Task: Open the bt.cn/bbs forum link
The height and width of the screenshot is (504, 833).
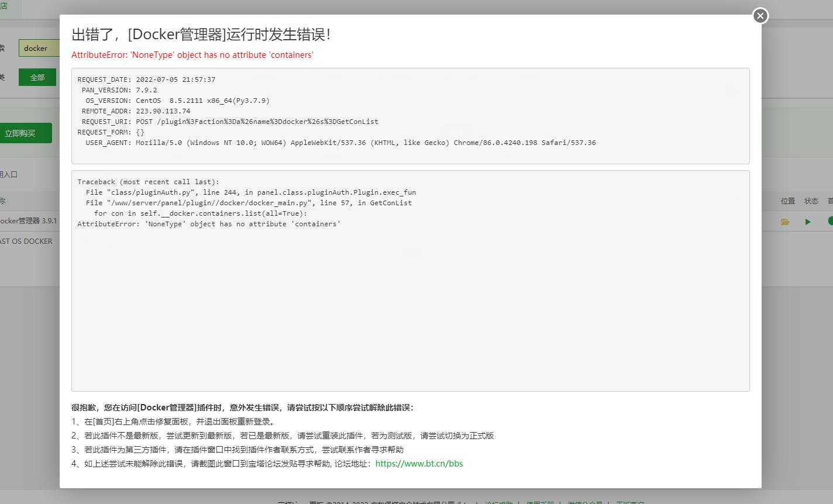Action: click(419, 464)
